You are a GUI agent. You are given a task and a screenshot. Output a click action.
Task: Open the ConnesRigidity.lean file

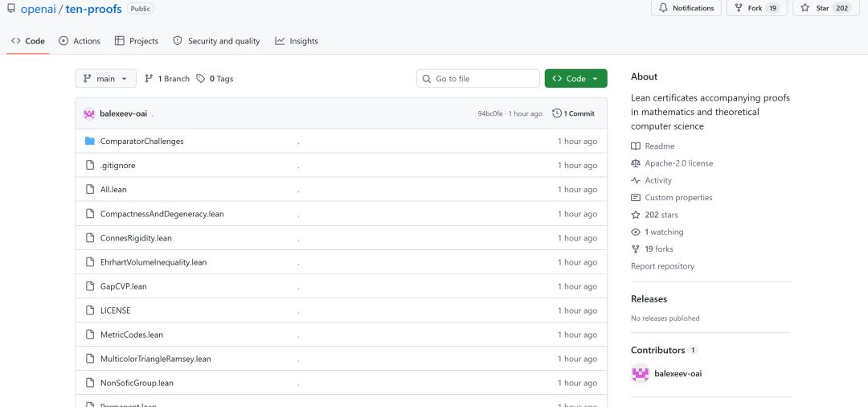point(136,238)
